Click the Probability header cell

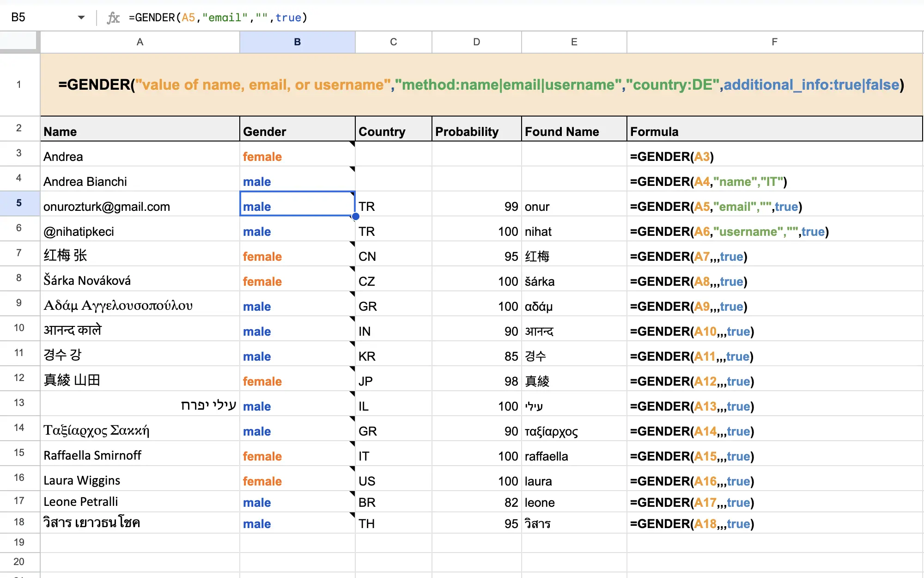[477, 129]
